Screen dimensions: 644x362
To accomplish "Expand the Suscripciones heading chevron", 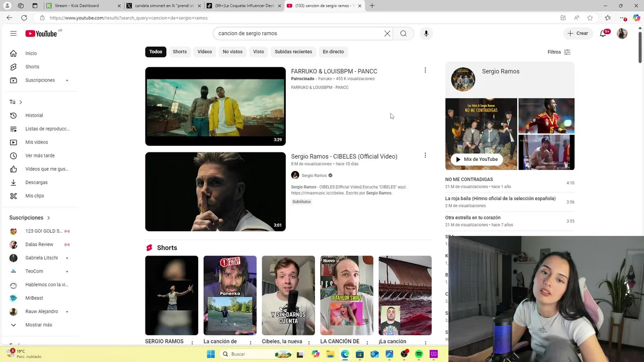I will point(49,218).
